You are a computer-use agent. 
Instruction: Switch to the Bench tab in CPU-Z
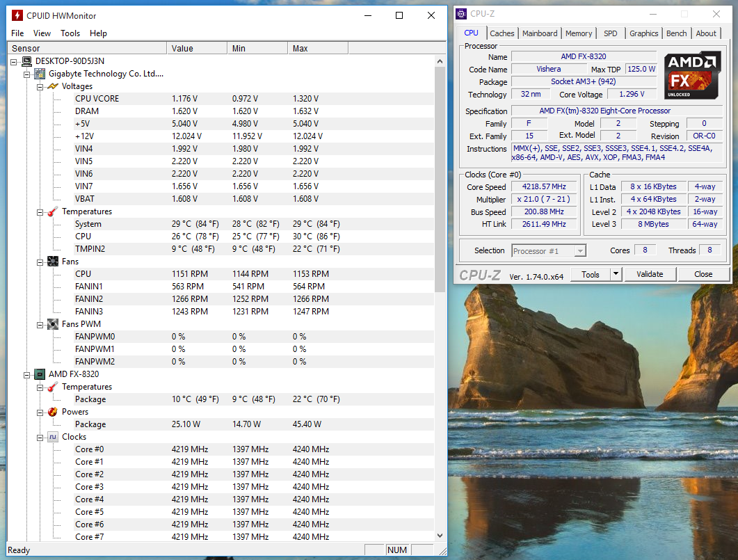676,33
